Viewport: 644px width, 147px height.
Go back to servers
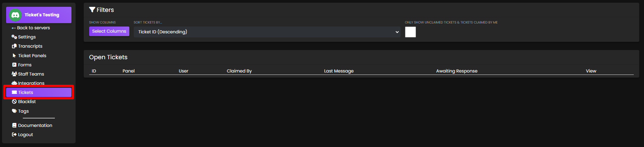click(31, 28)
